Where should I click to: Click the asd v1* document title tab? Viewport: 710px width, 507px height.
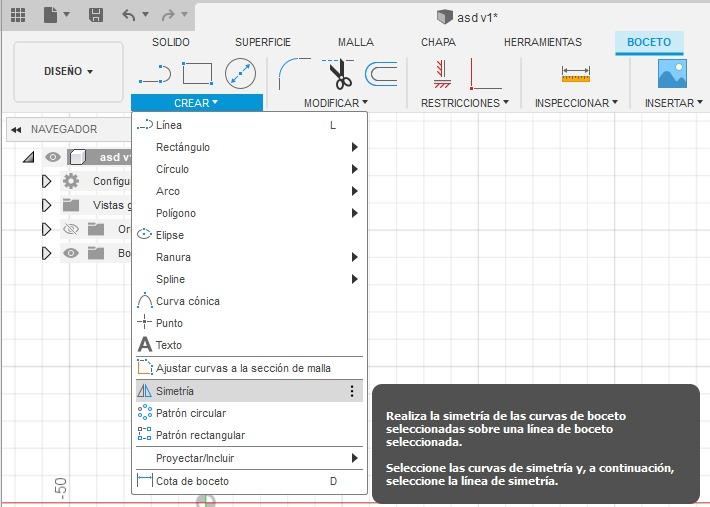[467, 18]
